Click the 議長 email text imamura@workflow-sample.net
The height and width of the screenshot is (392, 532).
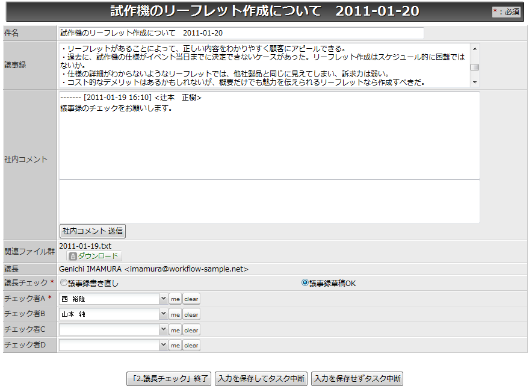pyautogui.click(x=187, y=269)
